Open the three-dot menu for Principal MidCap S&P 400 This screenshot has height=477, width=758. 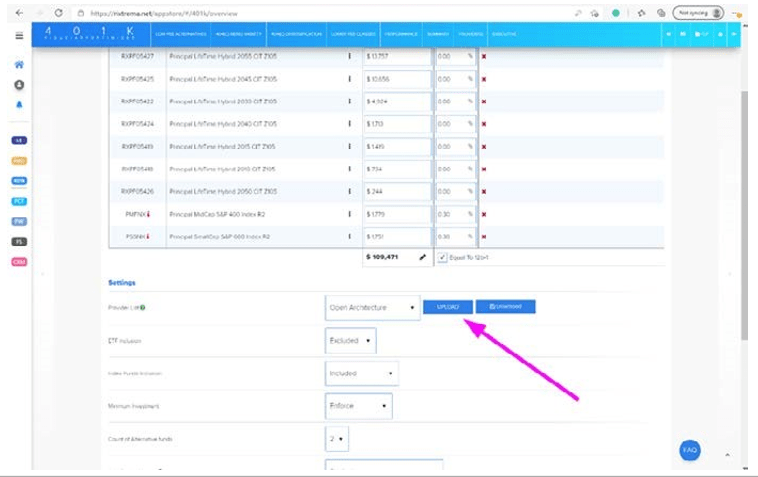tap(350, 212)
